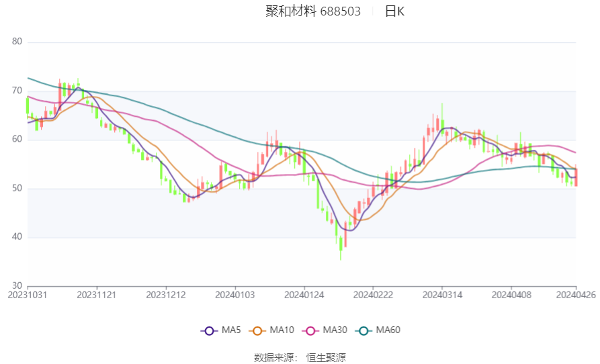The height and width of the screenshot is (364, 600).
Task: Click the lowest green candlestick near 35
Action: [x=341, y=248]
